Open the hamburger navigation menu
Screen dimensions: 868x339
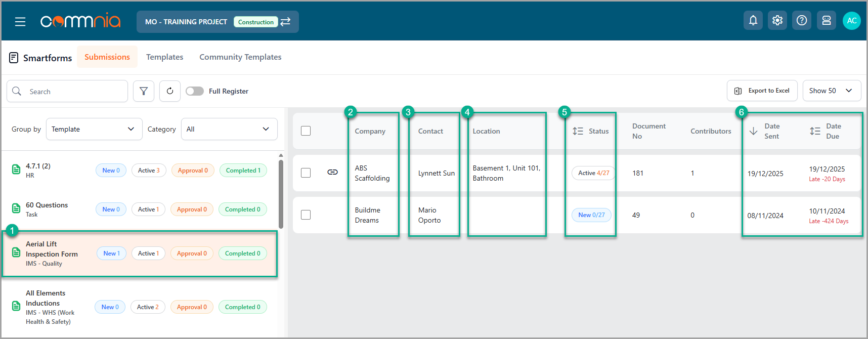(x=20, y=22)
